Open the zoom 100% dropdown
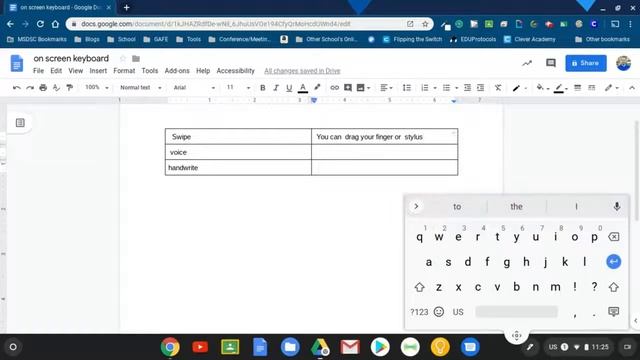Screen dimensions: 640x360 [x=96, y=87]
